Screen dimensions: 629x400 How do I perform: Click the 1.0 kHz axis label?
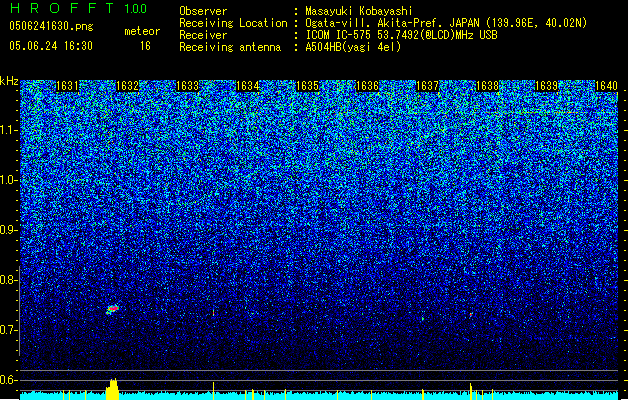9,180
